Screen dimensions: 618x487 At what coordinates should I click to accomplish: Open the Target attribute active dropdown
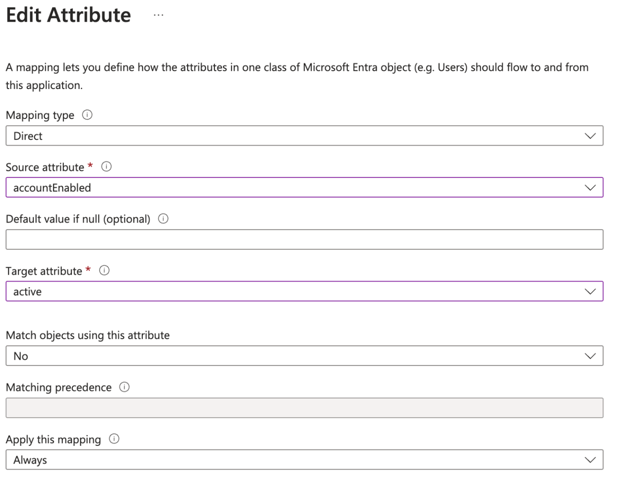tap(304, 292)
